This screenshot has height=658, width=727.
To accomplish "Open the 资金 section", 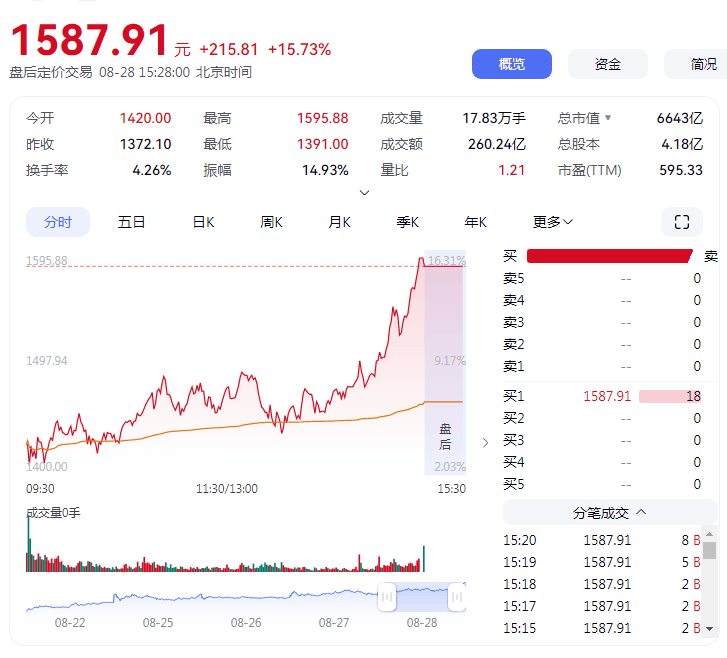I will point(608,64).
